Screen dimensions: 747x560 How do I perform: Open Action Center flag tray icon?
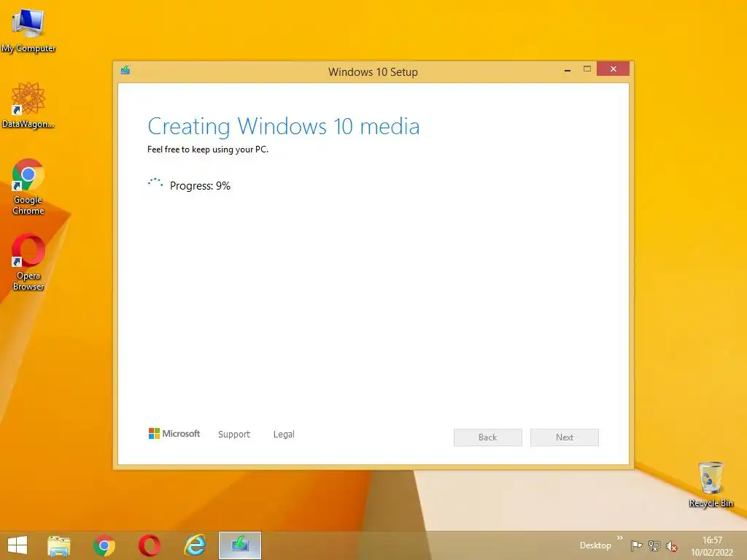[636, 545]
